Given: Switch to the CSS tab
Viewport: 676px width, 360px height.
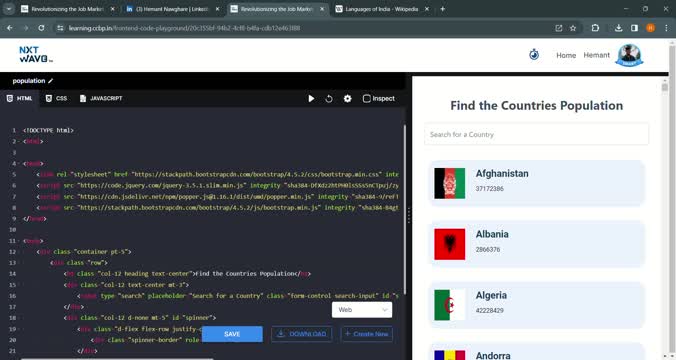Looking at the screenshot, I should pos(56,98).
